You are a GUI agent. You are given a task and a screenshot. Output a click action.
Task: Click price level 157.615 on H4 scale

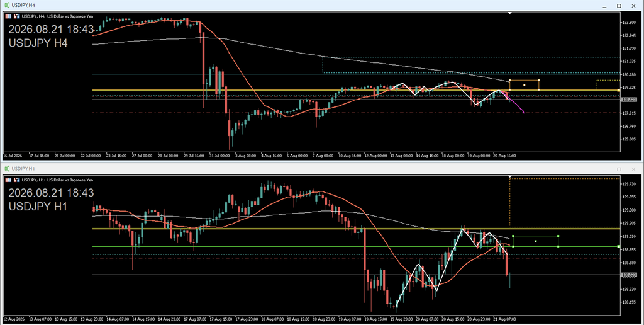click(x=629, y=113)
